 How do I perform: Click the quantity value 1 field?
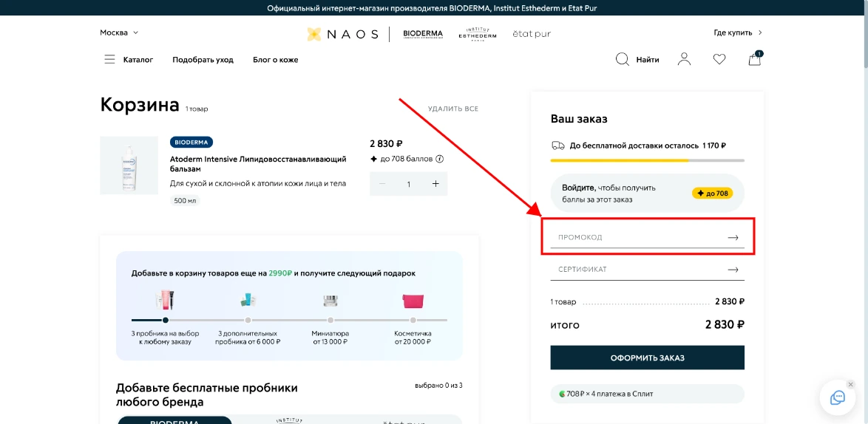(x=409, y=184)
